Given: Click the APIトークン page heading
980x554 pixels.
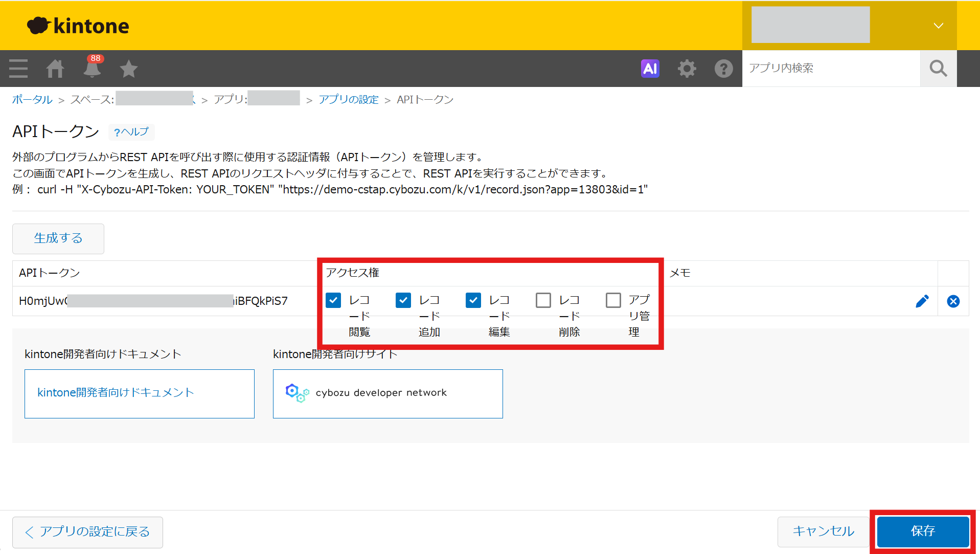Looking at the screenshot, I should click(56, 132).
